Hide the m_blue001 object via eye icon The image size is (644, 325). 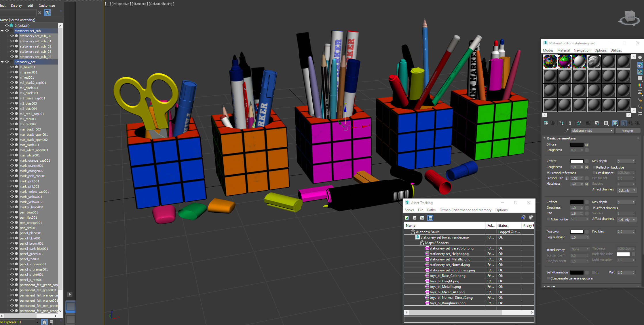[12, 67]
